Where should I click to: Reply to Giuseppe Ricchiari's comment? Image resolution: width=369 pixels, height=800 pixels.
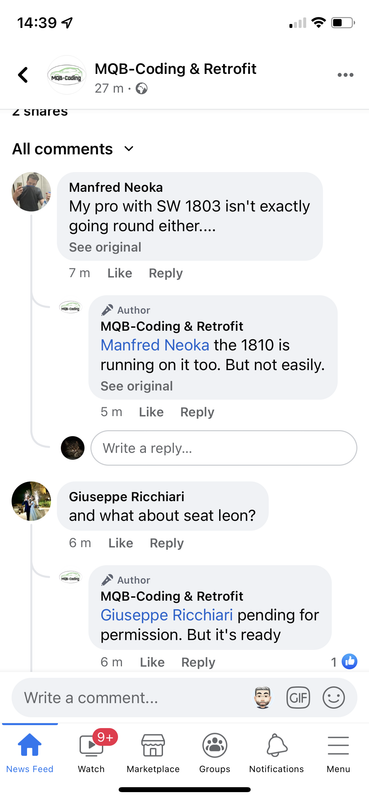pyautogui.click(x=166, y=543)
